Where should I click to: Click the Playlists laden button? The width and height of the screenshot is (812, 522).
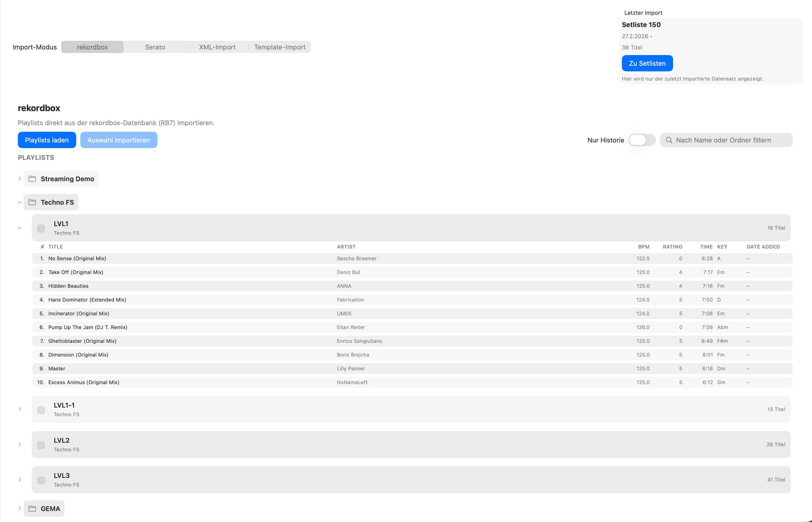(47, 140)
